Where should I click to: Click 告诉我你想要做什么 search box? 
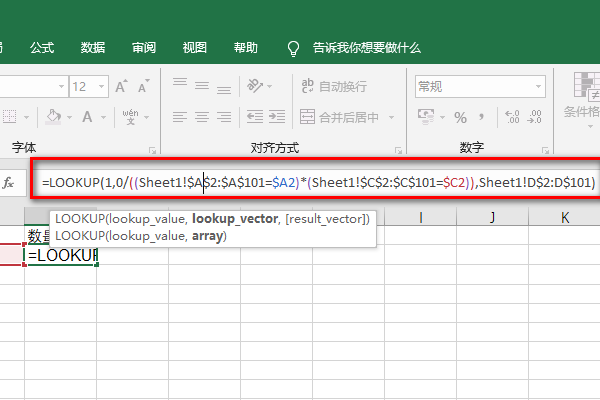pyautogui.click(x=366, y=47)
